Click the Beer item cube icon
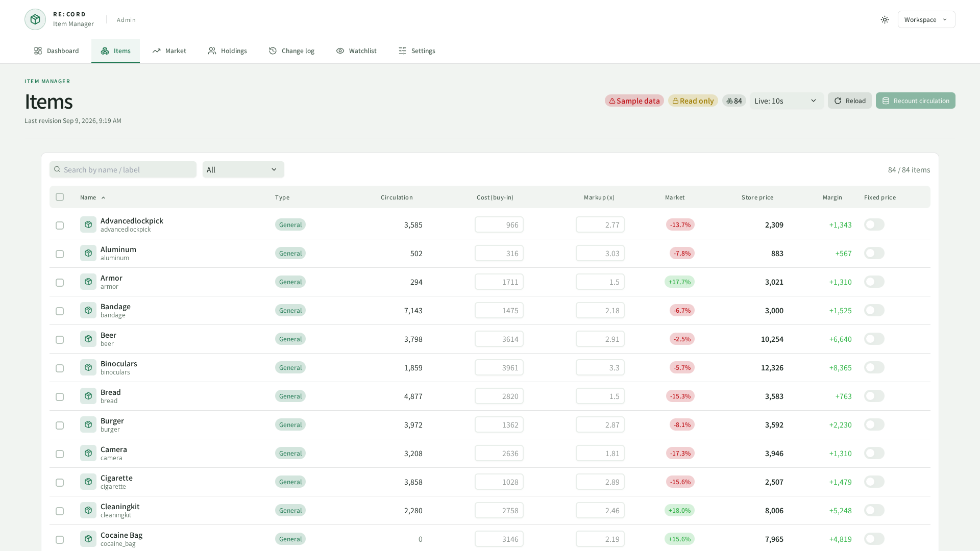Image resolution: width=980 pixels, height=551 pixels. [x=88, y=339]
